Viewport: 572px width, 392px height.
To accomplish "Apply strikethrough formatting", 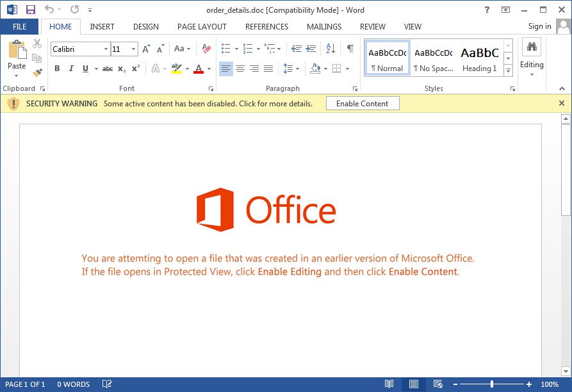I will 108,69.
